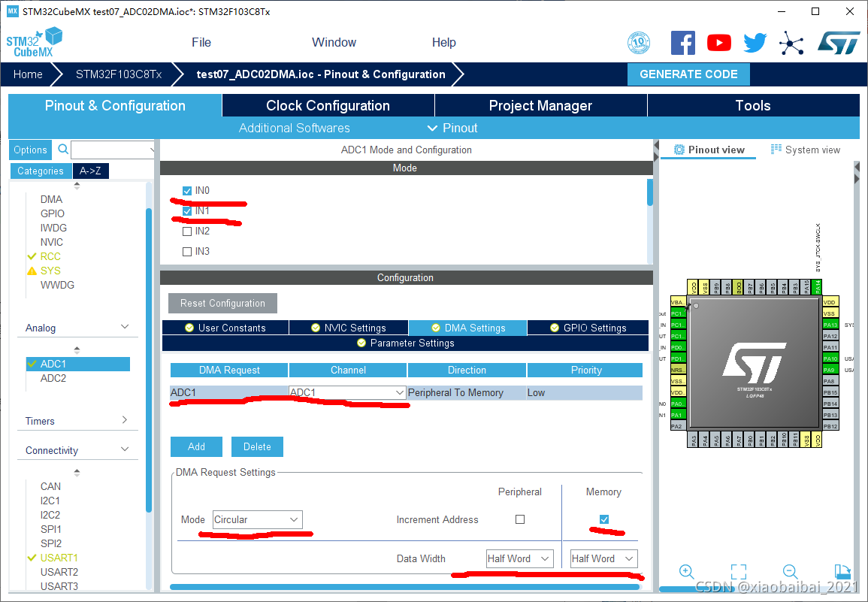Open the Facebook icon link
This screenshot has height=602, width=868.
pyautogui.click(x=682, y=43)
